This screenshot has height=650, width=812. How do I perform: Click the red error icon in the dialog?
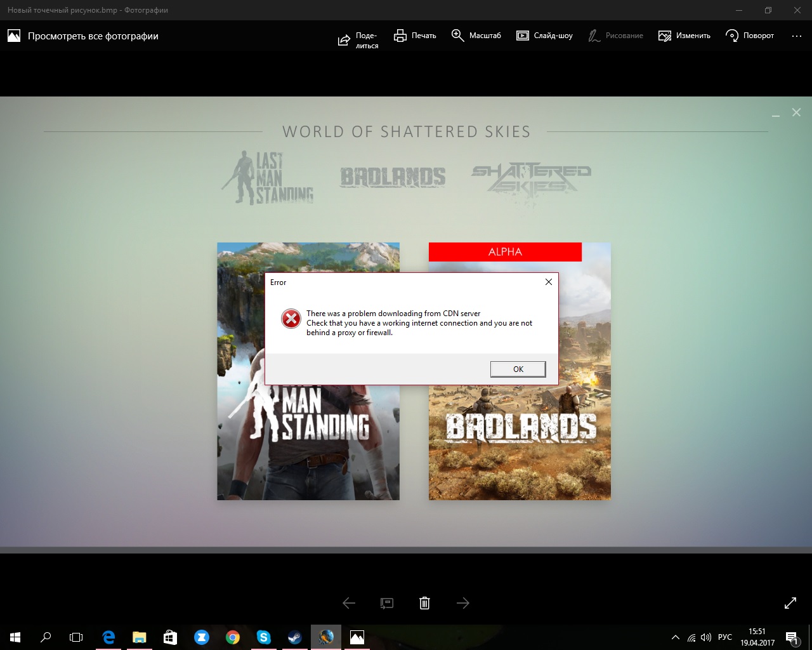[x=291, y=319]
